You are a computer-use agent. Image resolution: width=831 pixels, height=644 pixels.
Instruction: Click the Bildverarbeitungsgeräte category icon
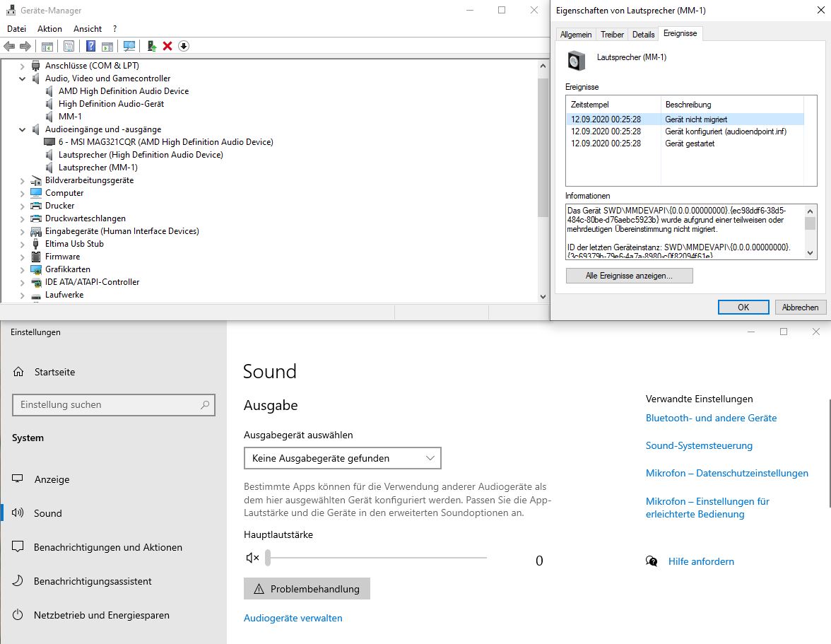tap(36, 180)
